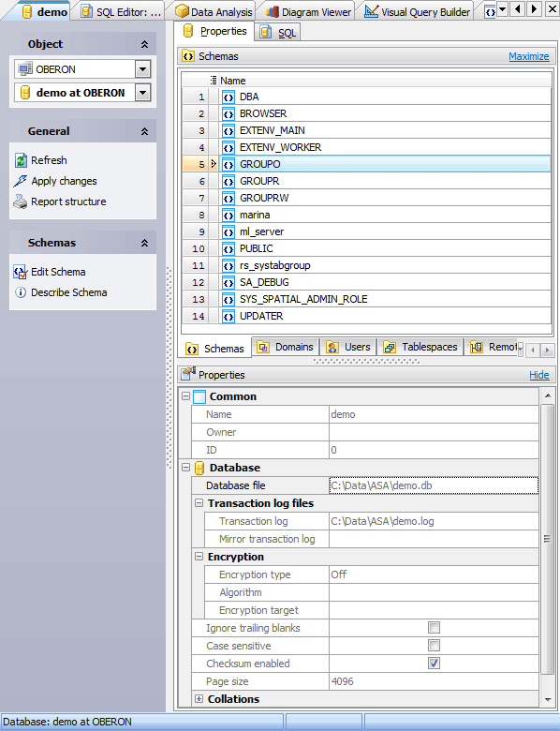Click the Describe Schema info icon
The width and height of the screenshot is (560, 731).
click(21, 292)
